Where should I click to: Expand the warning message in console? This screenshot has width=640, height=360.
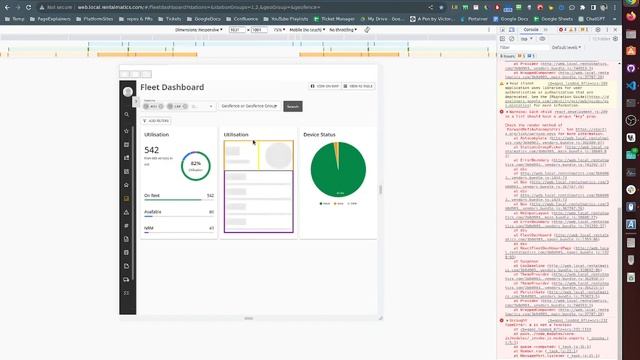click(x=507, y=83)
